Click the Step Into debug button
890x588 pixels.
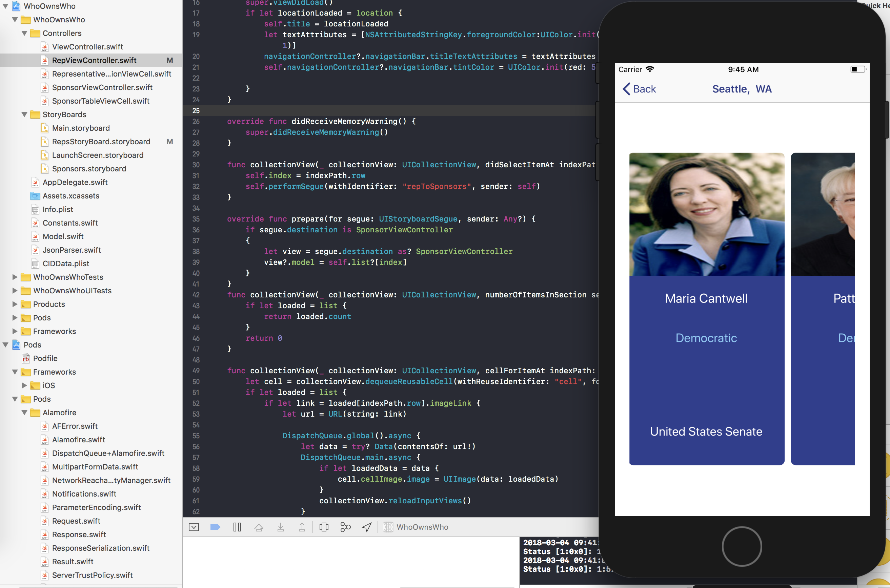point(280,527)
